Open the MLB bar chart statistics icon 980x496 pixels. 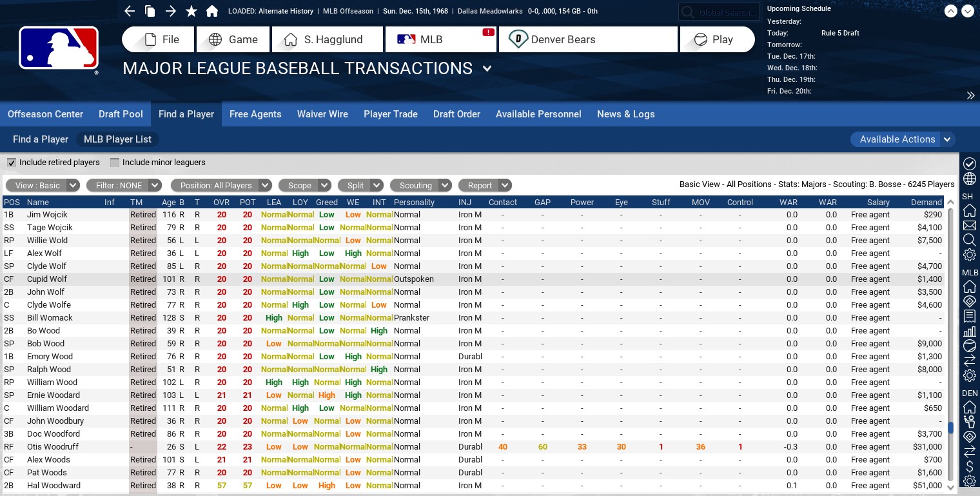[970, 331]
